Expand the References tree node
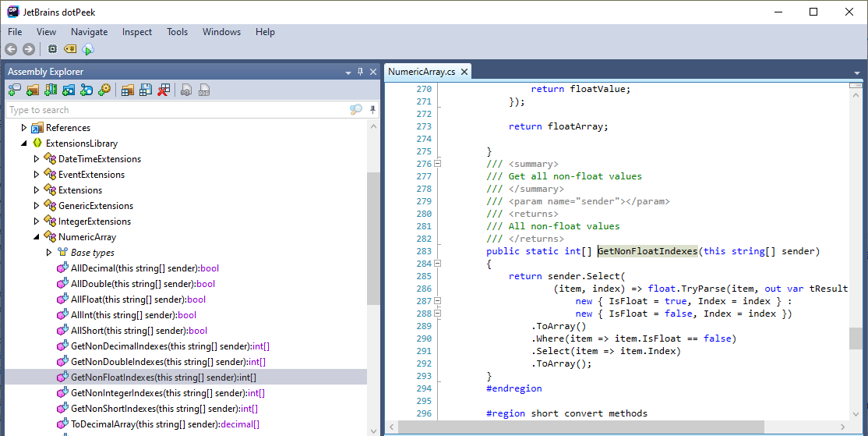 24,127
